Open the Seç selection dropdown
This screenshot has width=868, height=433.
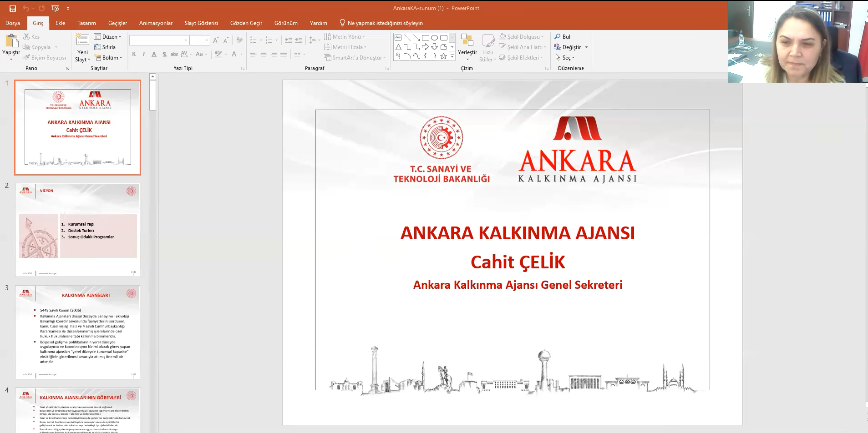click(565, 58)
